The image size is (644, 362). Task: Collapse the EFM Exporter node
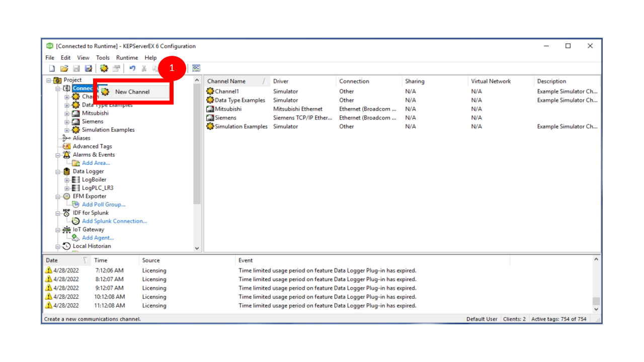tap(58, 196)
